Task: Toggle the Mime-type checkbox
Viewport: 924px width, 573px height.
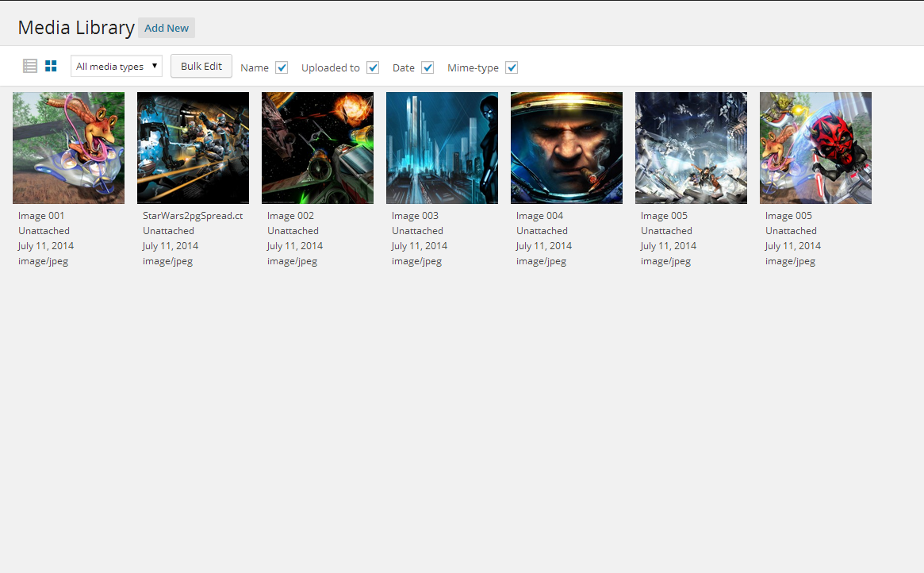Action: click(512, 67)
